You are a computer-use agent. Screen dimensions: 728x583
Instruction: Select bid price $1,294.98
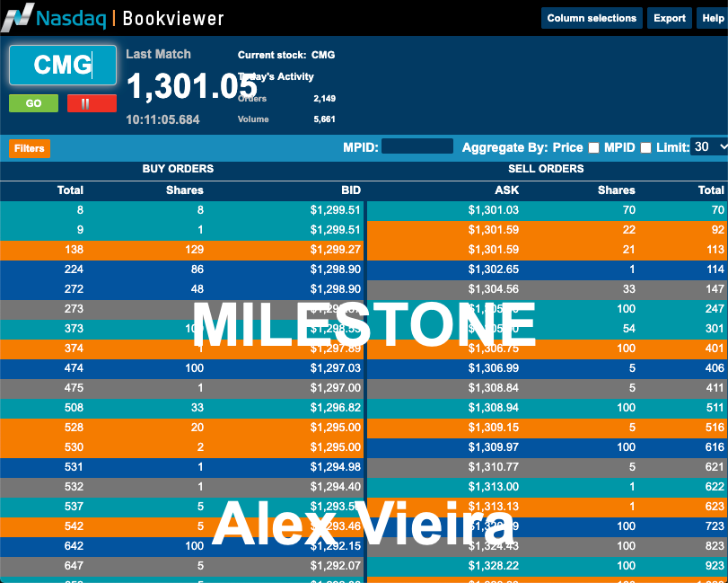tap(335, 467)
